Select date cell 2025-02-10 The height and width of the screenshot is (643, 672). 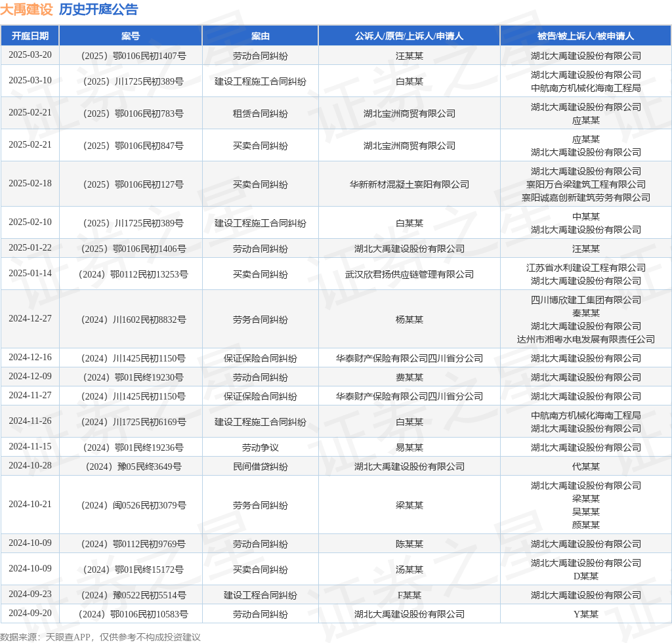pyautogui.click(x=30, y=222)
